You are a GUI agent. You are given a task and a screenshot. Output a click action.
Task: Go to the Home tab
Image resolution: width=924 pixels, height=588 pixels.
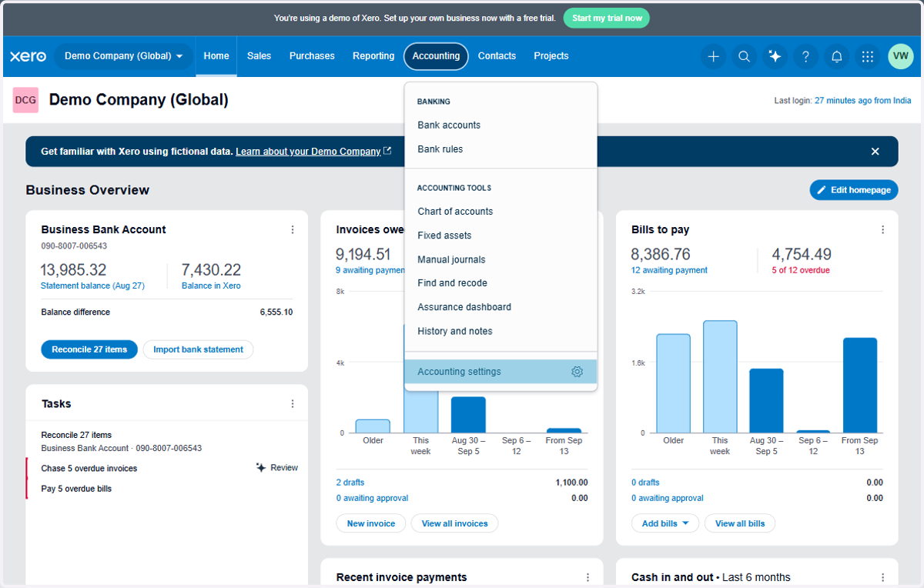point(216,56)
